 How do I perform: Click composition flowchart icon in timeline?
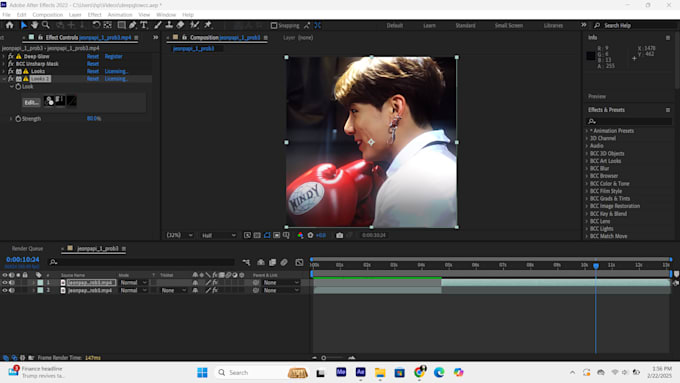(246, 262)
